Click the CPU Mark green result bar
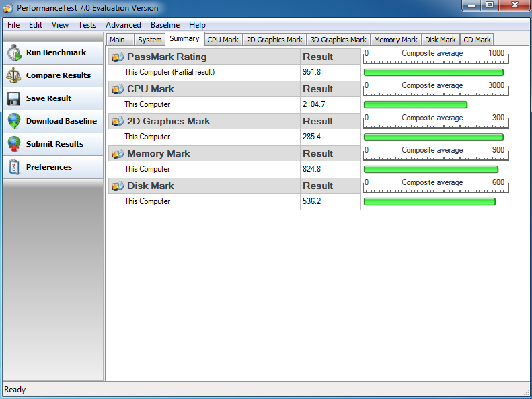The height and width of the screenshot is (399, 532). [x=416, y=104]
